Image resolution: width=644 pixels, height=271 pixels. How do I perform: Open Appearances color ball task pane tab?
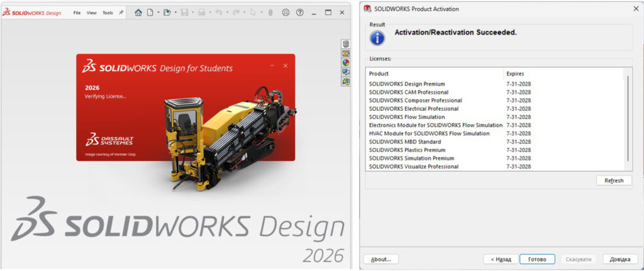coord(345,63)
